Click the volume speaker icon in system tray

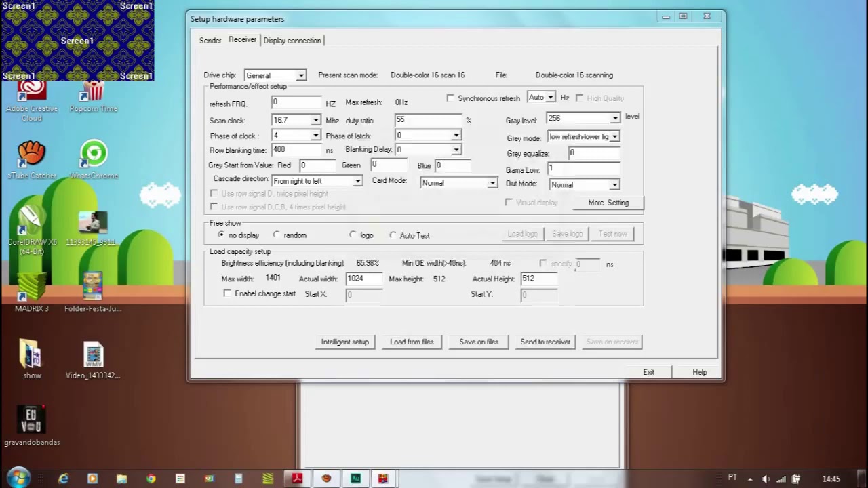(766, 479)
